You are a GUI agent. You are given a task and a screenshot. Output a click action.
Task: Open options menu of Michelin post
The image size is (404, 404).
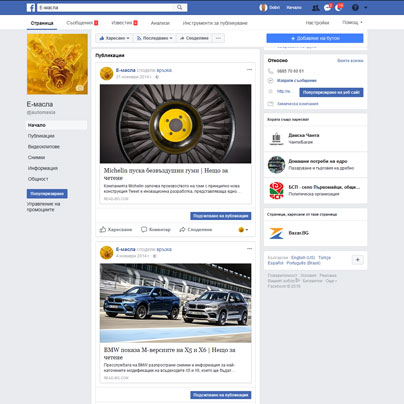click(249, 70)
